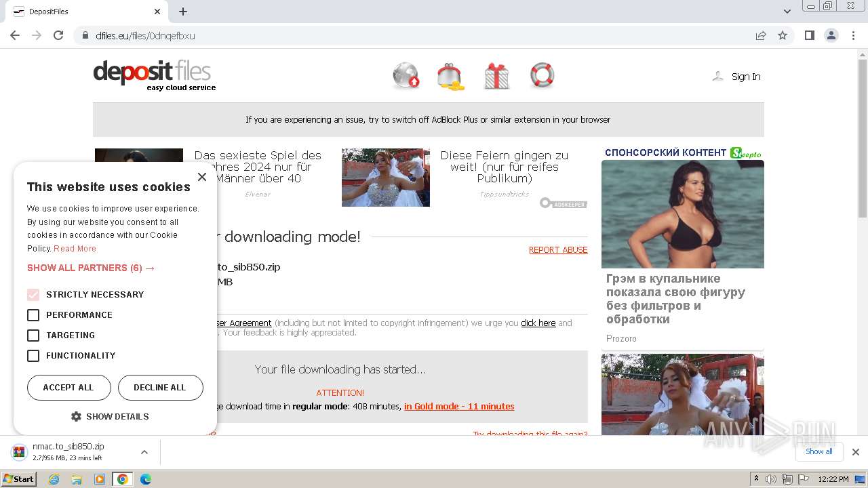Follow the In Gold mode - 11 minutes link

(459, 407)
